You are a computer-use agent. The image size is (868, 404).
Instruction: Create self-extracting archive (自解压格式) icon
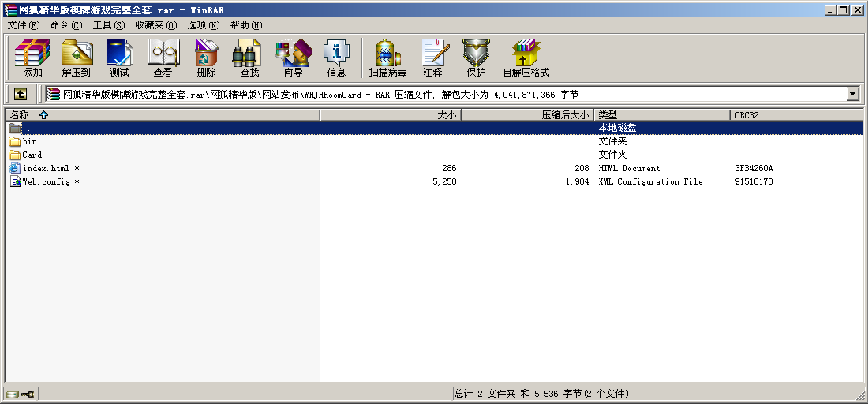point(526,58)
